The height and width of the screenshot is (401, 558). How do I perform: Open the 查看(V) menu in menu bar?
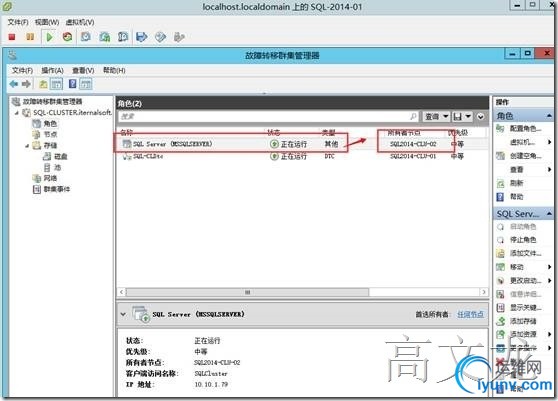pyautogui.click(x=83, y=70)
